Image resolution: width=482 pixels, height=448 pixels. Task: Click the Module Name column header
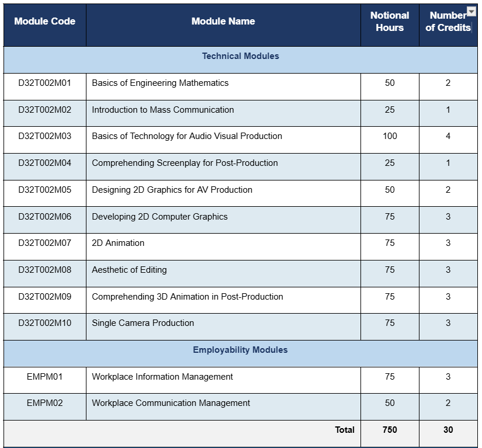(223, 22)
